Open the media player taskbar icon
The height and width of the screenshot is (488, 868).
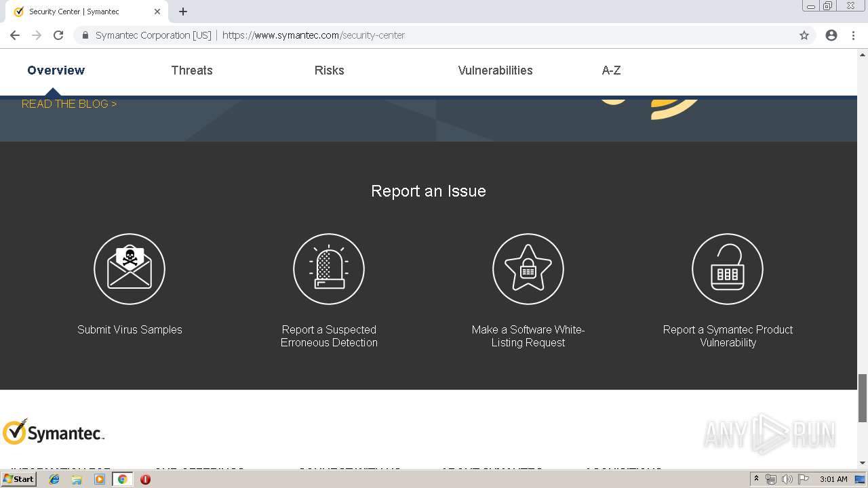[x=100, y=479]
